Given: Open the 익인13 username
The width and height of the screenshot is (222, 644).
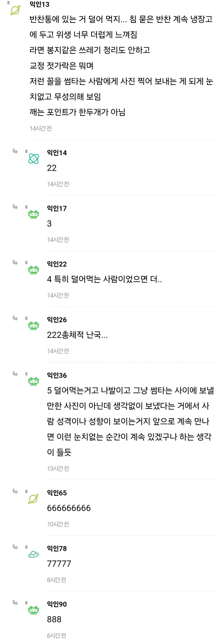Looking at the screenshot, I should click(x=40, y=4).
